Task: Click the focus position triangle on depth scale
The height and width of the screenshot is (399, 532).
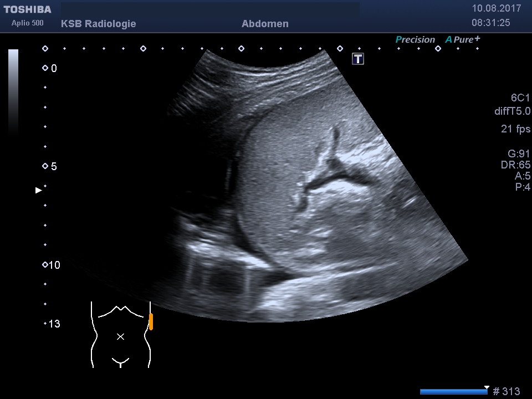Action: point(39,190)
